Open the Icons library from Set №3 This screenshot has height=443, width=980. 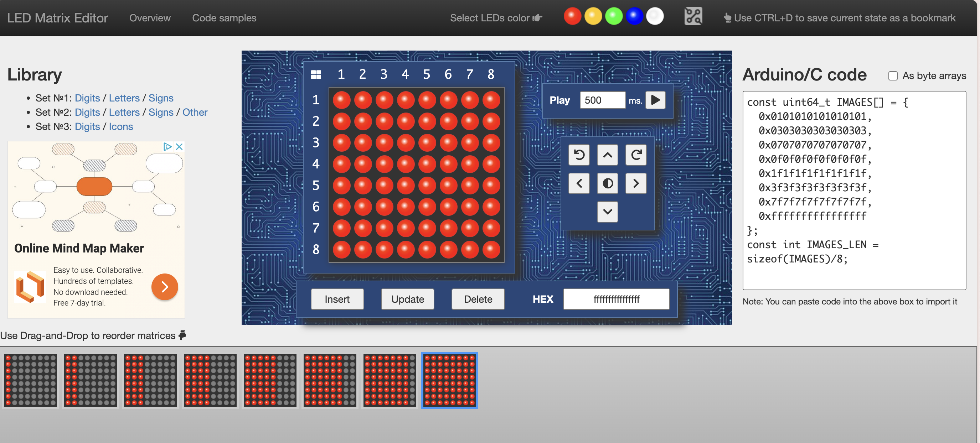pos(120,126)
